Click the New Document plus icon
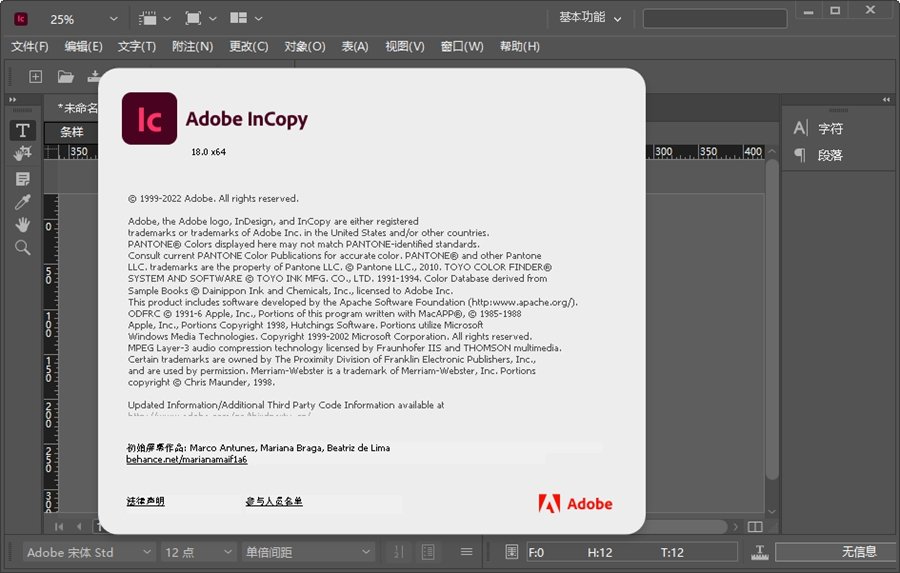The height and width of the screenshot is (573, 900). pos(36,76)
